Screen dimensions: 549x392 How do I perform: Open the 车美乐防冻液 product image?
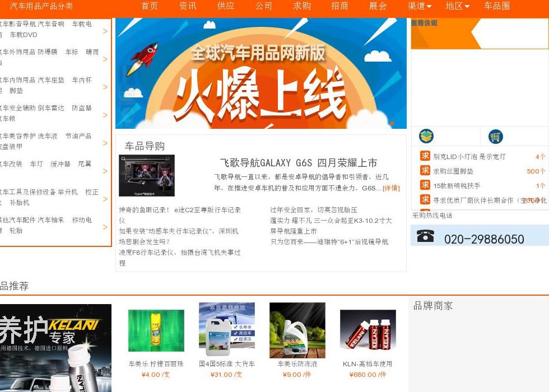click(x=297, y=330)
